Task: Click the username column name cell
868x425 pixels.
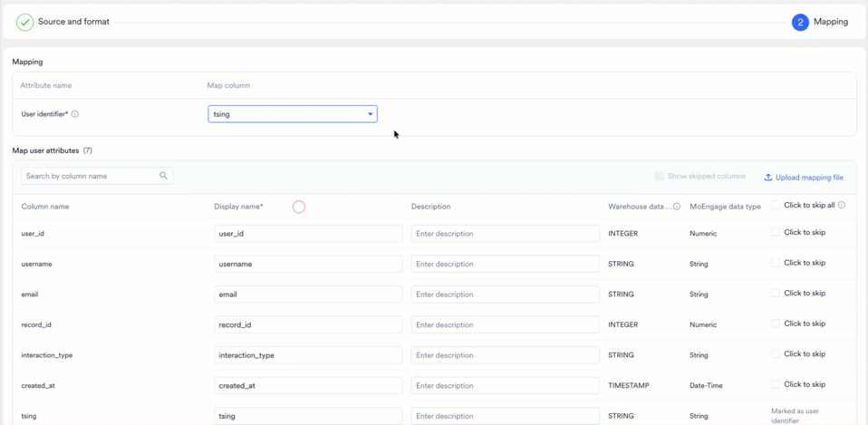Action: [x=36, y=264]
